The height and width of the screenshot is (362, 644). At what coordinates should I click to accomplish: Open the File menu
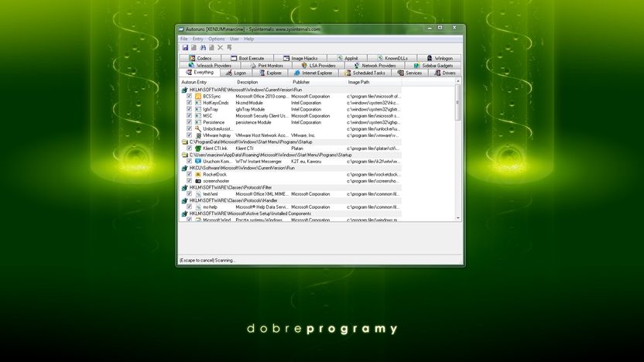click(184, 39)
